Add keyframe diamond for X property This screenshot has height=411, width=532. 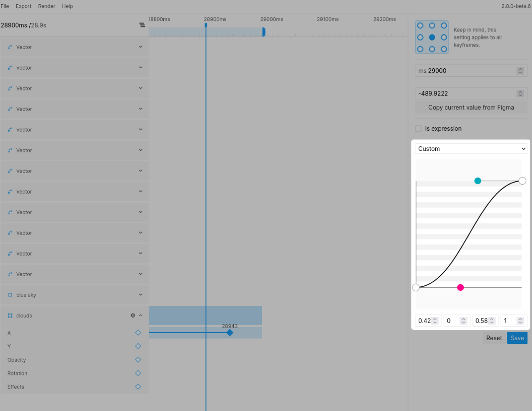138,333
